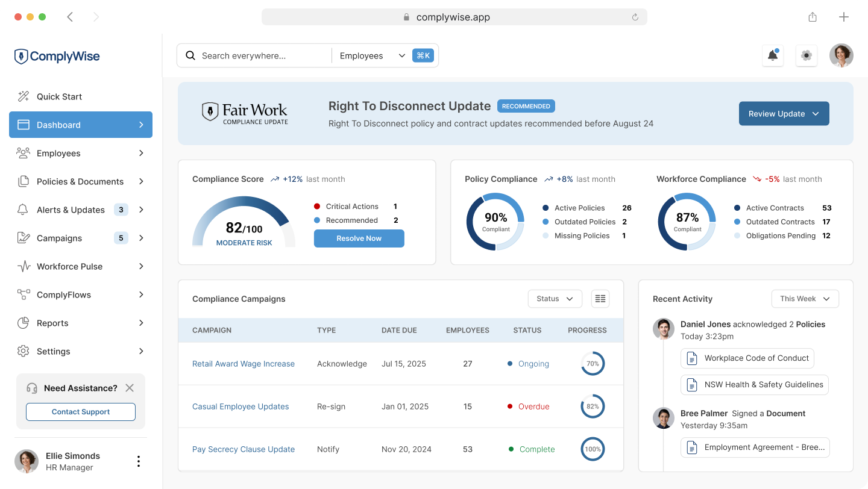The height and width of the screenshot is (489, 868).
Task: Select Workforce Pulse in sidebar
Action: coord(69,266)
